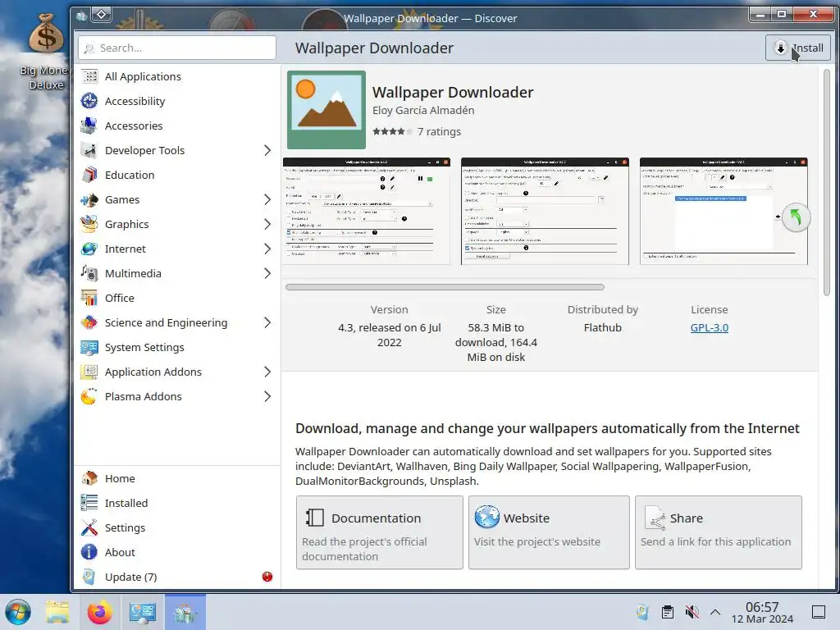
Task: Click the Developer Tools icon
Action: [x=89, y=151]
